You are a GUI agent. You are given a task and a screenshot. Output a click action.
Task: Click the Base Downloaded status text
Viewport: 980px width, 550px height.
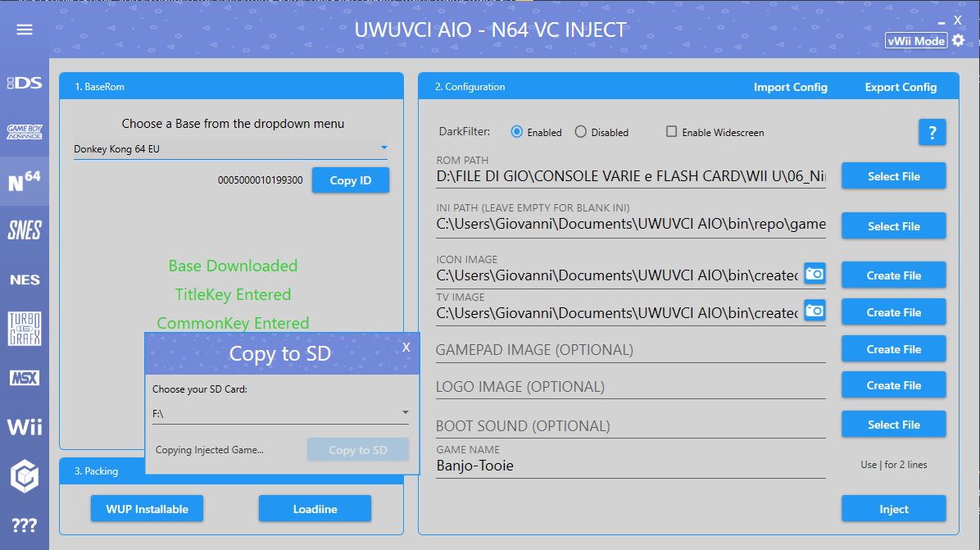click(234, 266)
